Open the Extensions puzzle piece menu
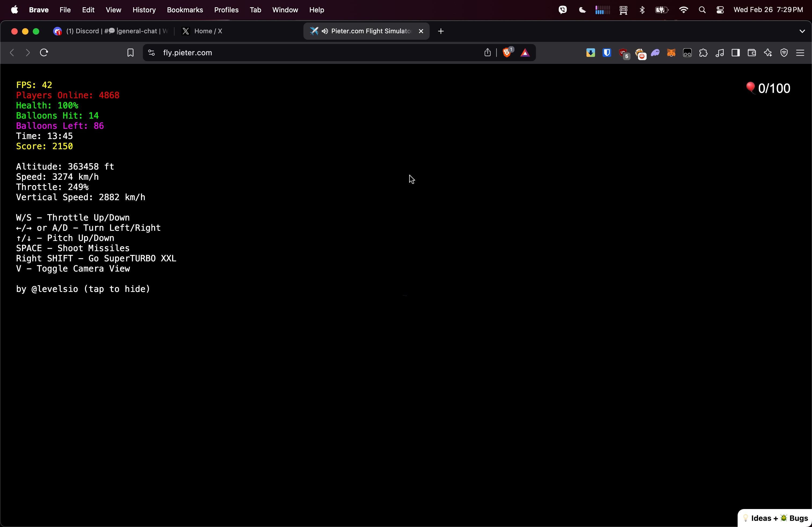Image resolution: width=812 pixels, height=527 pixels. pos(703,53)
